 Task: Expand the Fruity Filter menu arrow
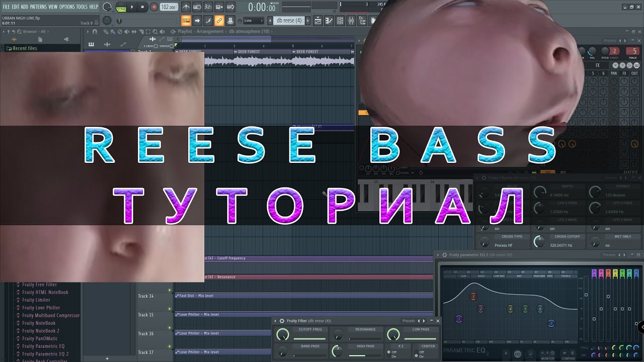(x=275, y=321)
